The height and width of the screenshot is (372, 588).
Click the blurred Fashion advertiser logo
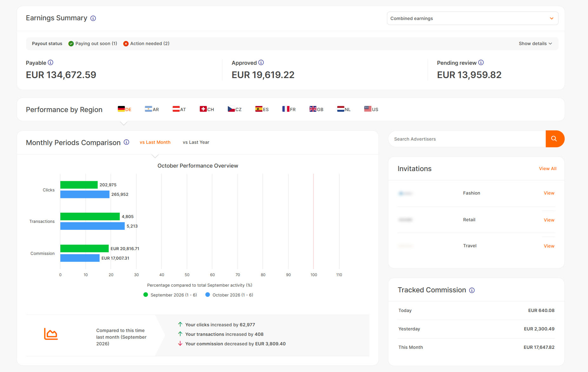tap(405, 193)
